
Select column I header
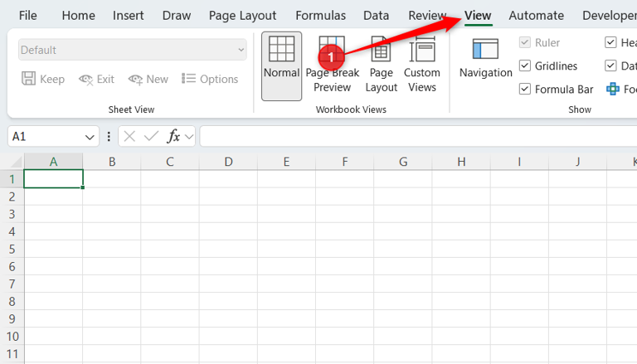click(519, 162)
